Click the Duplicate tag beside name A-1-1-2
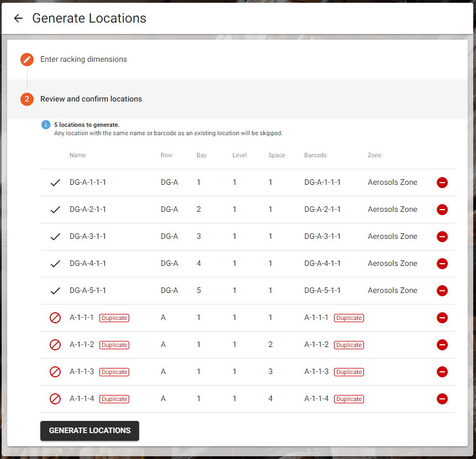 114,345
